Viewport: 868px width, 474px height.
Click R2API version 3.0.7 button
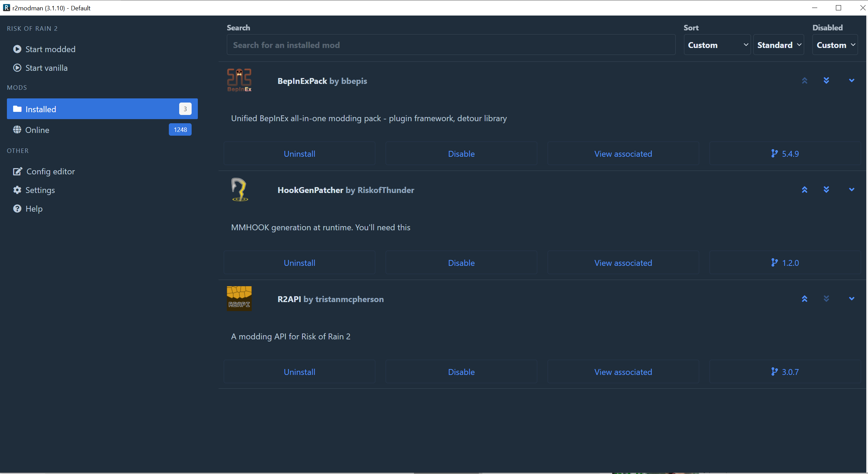tap(785, 372)
